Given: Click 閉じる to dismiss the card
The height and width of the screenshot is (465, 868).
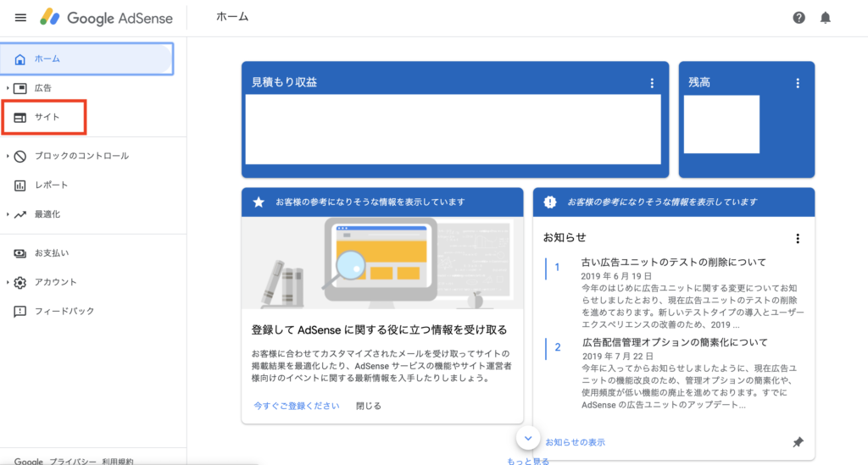Looking at the screenshot, I should point(368,406).
